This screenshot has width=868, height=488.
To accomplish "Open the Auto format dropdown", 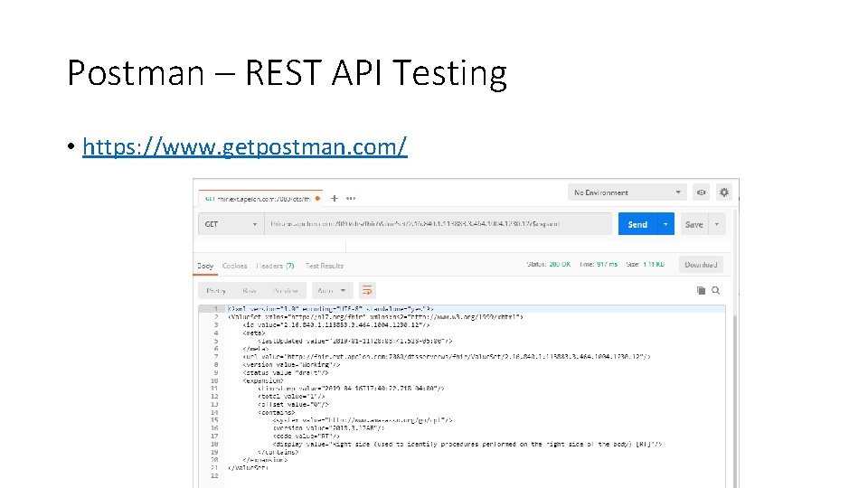I will [x=332, y=290].
